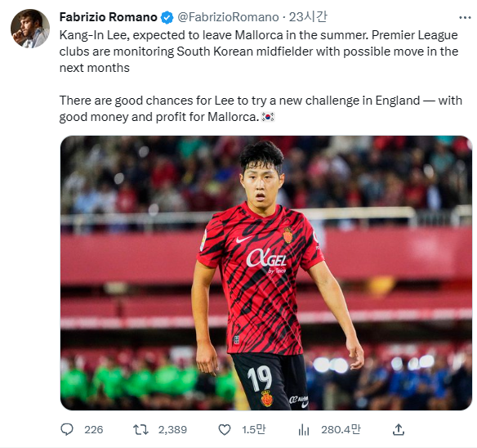Click the retweet arrows icon
This screenshot has width=477, height=448.
pos(140,430)
